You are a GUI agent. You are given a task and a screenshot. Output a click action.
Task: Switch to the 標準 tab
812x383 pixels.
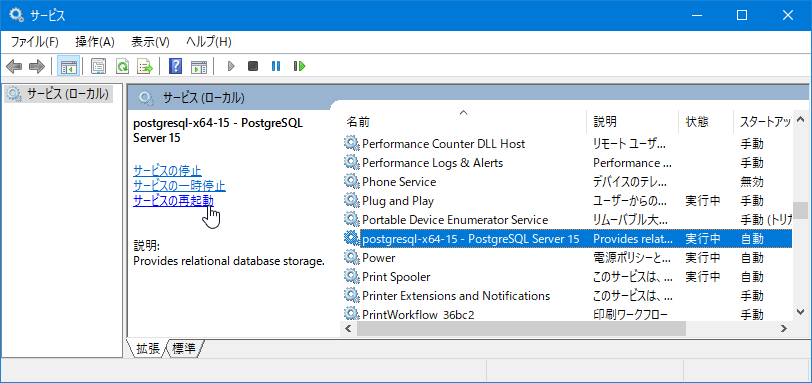pos(184,349)
